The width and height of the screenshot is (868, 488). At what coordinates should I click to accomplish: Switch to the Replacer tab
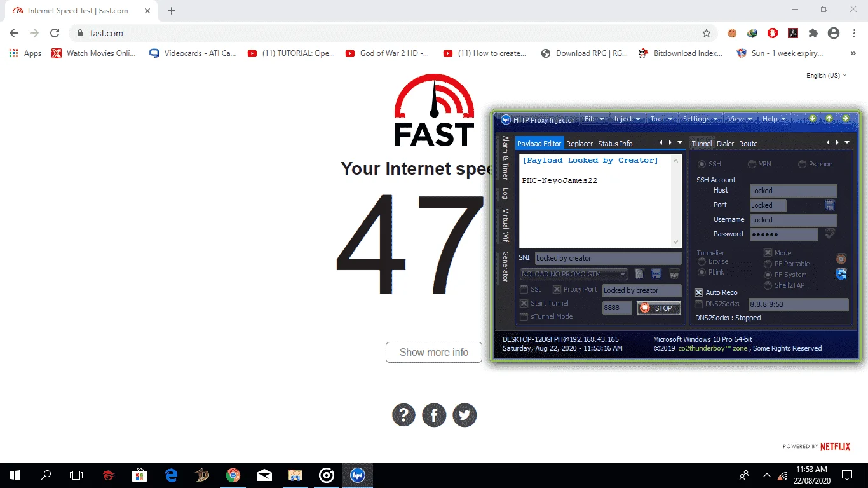pyautogui.click(x=580, y=144)
